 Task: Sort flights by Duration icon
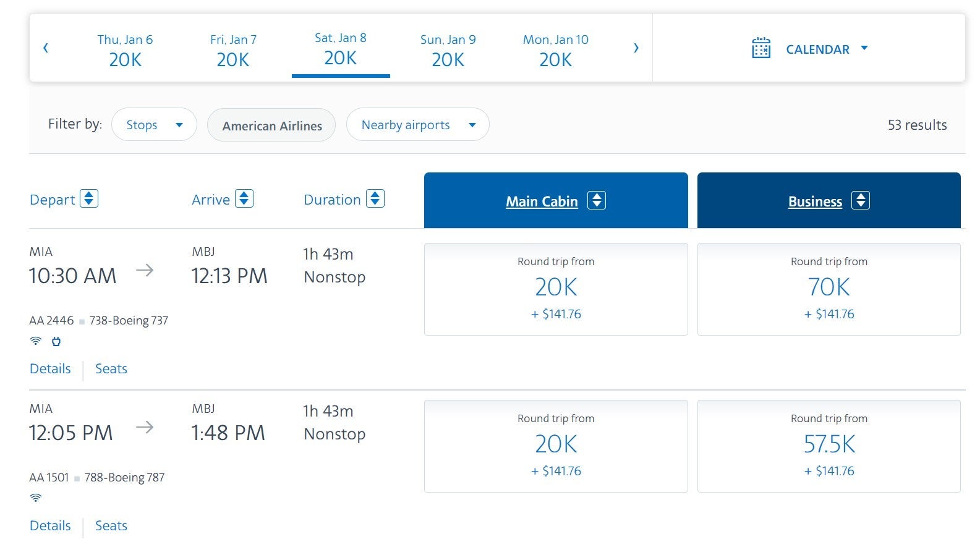(375, 199)
